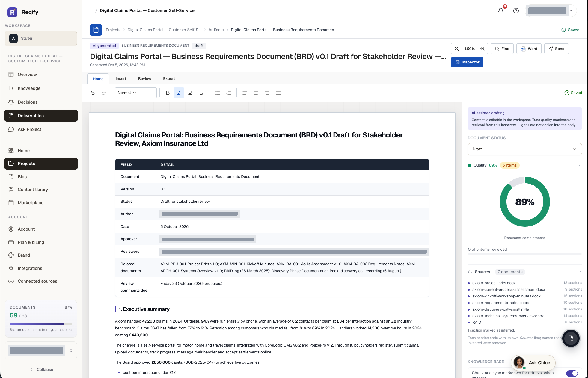Align text left
Image resolution: width=588 pixels, height=378 pixels.
(x=245, y=93)
